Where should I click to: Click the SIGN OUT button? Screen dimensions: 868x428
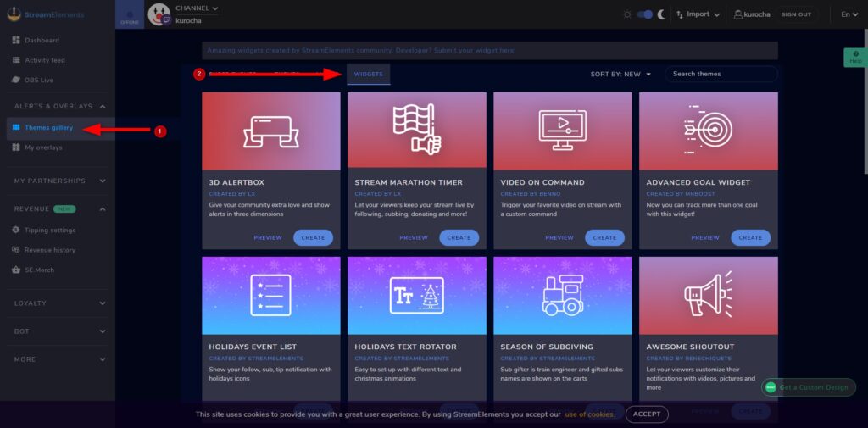[x=796, y=15]
